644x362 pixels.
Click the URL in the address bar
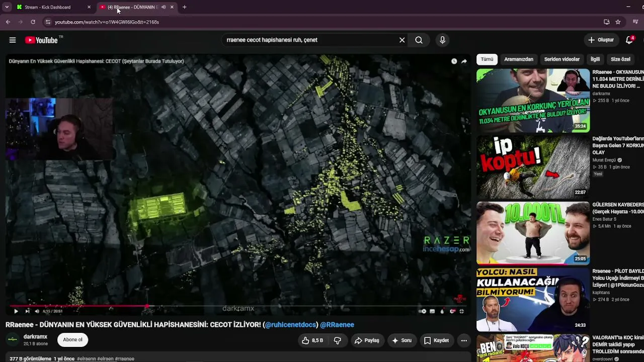[107, 22]
